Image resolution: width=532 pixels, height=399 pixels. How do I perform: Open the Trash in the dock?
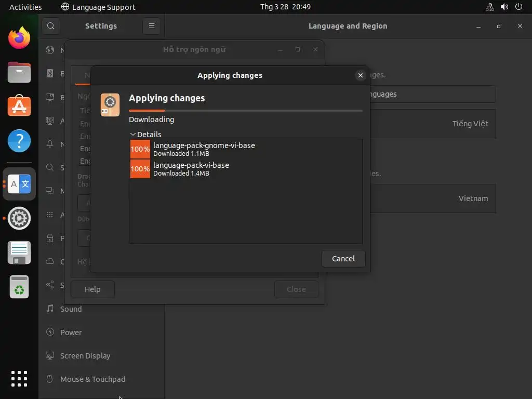[19, 287]
